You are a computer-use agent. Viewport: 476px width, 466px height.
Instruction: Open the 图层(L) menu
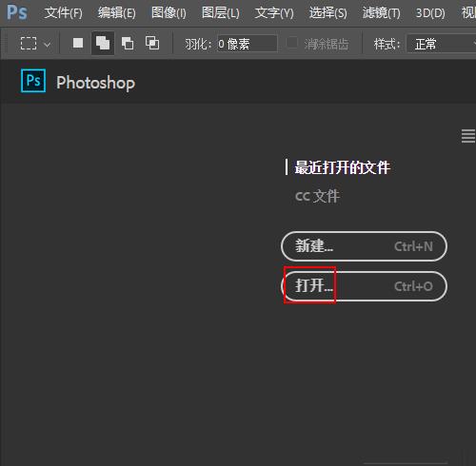(221, 13)
